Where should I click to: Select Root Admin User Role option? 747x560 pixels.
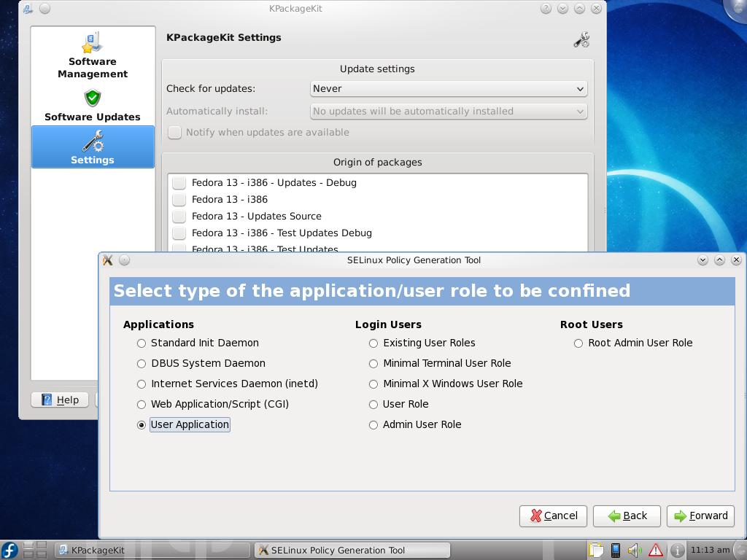click(x=633, y=343)
